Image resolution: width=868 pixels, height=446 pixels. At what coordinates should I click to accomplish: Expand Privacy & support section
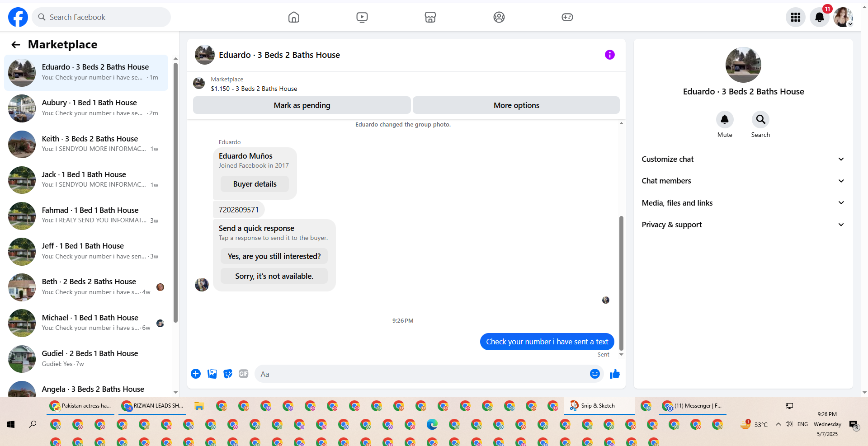[x=743, y=225]
